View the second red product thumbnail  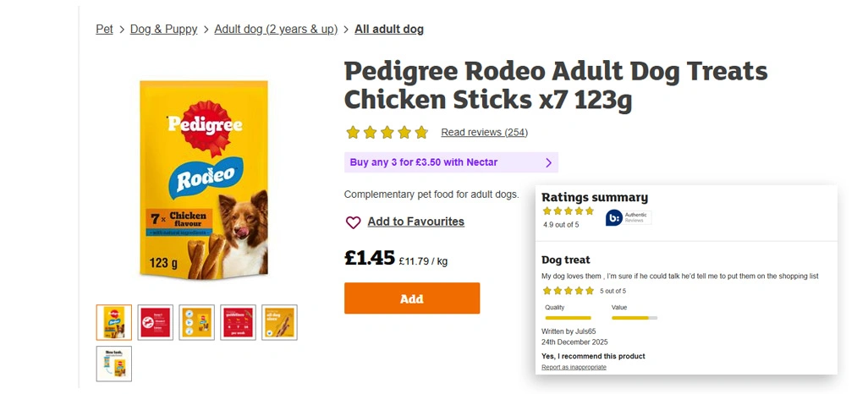tap(156, 322)
